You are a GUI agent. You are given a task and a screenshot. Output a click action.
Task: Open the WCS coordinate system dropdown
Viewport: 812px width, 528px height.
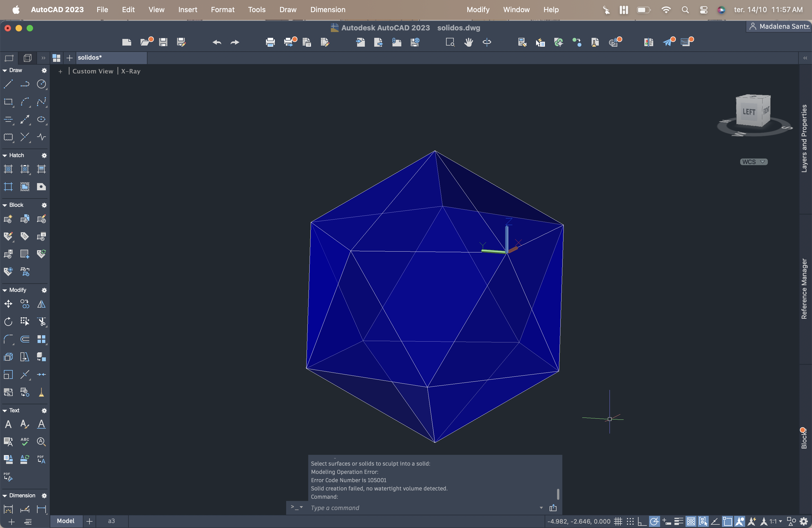(x=753, y=162)
